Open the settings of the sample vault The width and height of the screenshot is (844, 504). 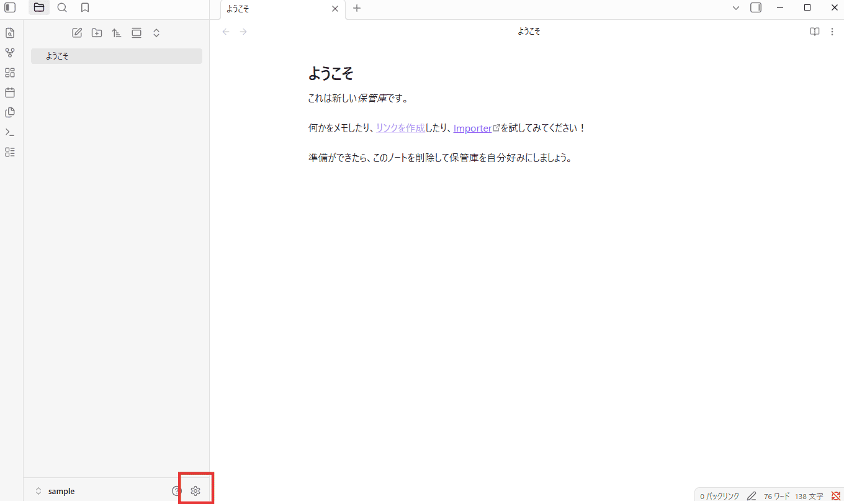click(x=195, y=490)
